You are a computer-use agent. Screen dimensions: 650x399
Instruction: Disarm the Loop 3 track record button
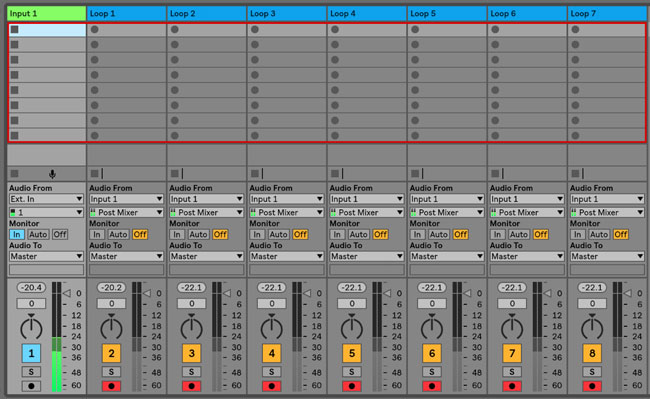[x=272, y=386]
